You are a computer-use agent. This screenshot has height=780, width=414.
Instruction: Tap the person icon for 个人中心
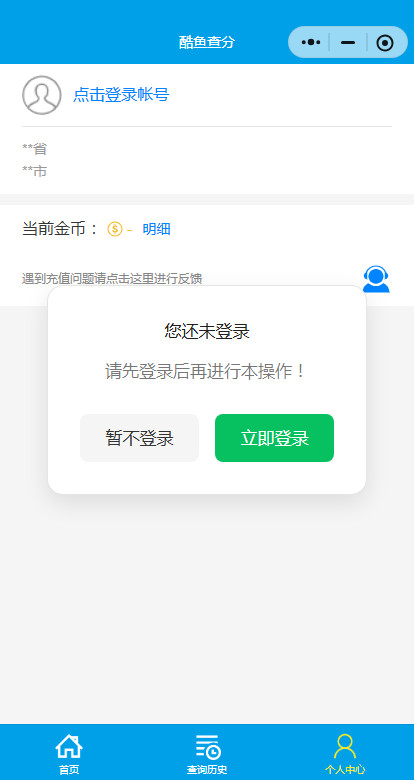345,746
